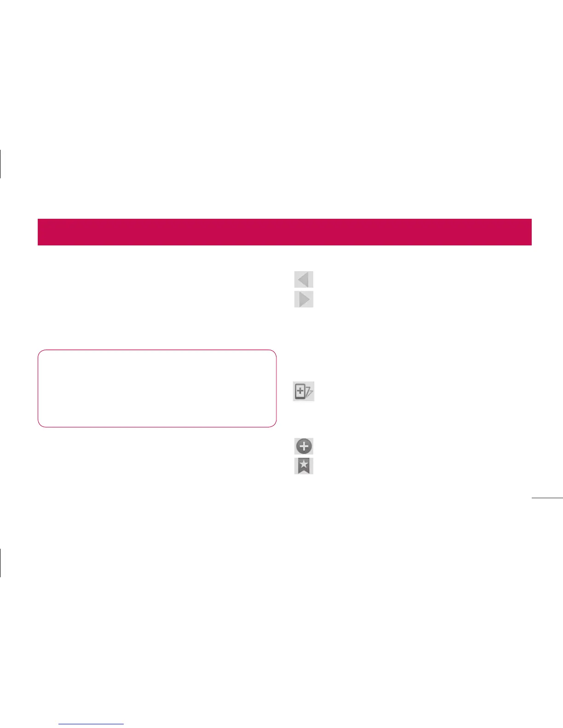Tap the gray forward arrow icon
Viewport: 563px width, 728px height.
304,299
